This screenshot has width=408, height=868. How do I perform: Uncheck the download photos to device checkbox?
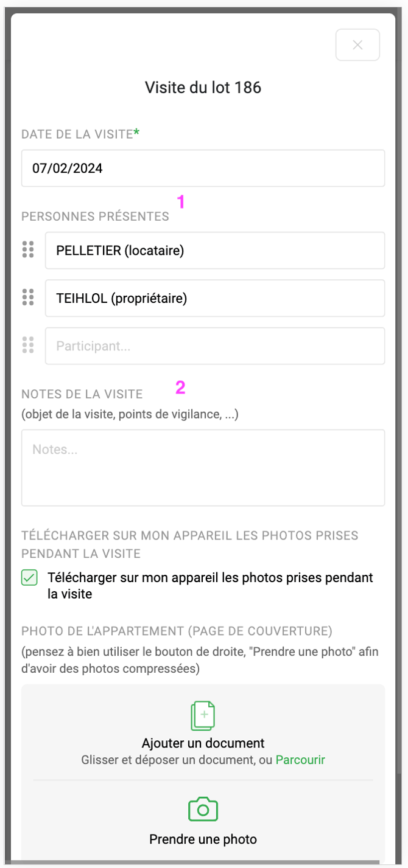point(29,578)
